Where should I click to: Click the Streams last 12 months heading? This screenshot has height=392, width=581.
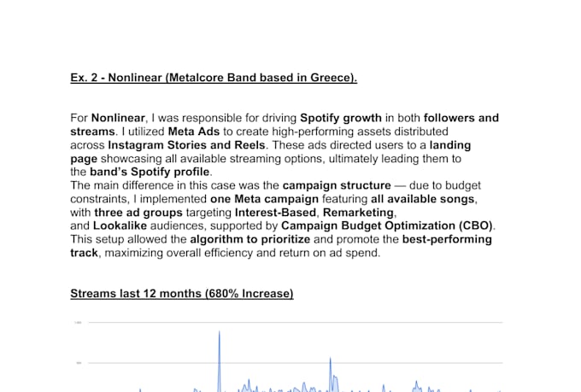click(182, 294)
